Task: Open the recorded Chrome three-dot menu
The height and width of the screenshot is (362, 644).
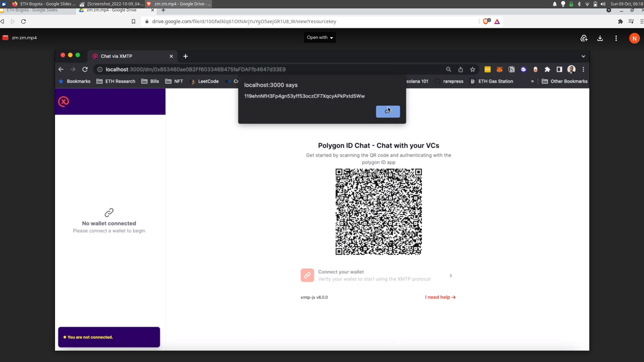Action: point(583,69)
